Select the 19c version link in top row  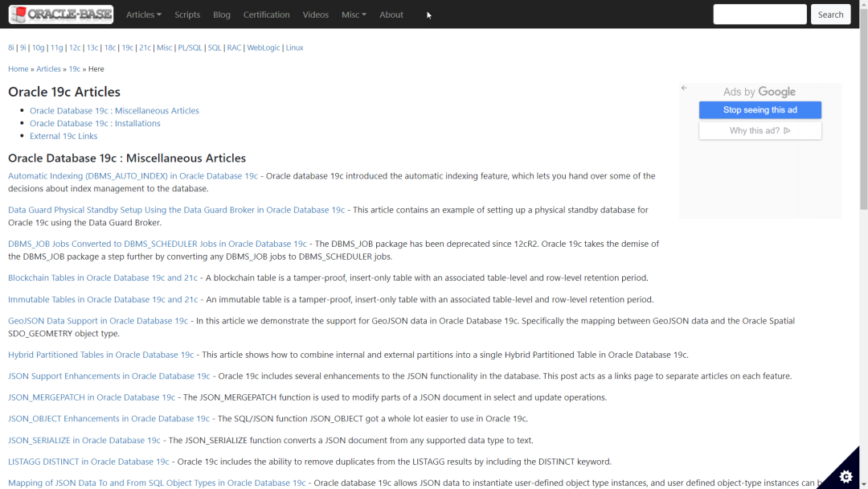(127, 47)
